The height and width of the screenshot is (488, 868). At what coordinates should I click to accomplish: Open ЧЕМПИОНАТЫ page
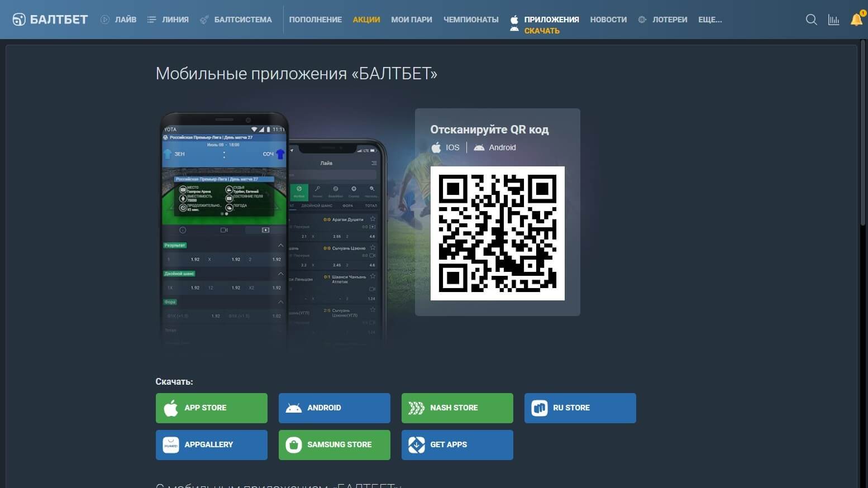tap(471, 20)
